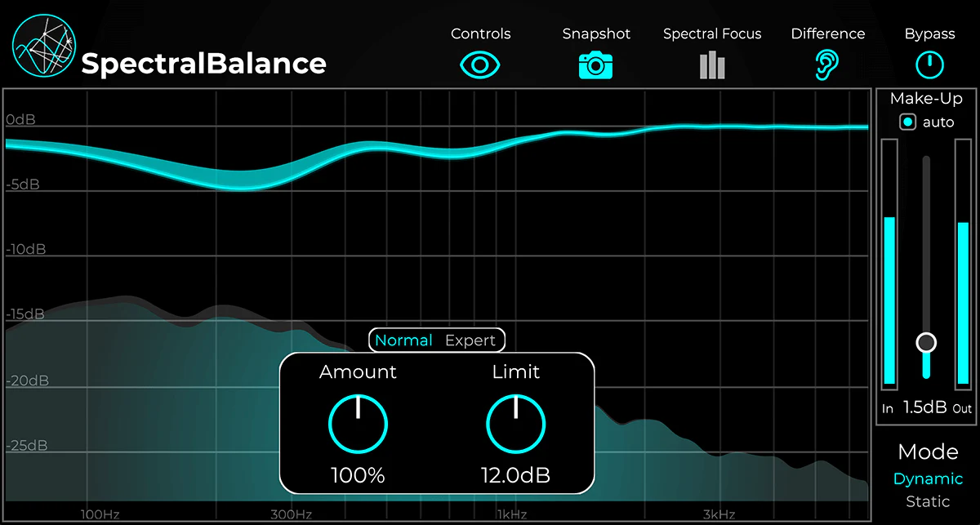Click the Mode heading
The width and height of the screenshot is (980, 525).
(928, 452)
